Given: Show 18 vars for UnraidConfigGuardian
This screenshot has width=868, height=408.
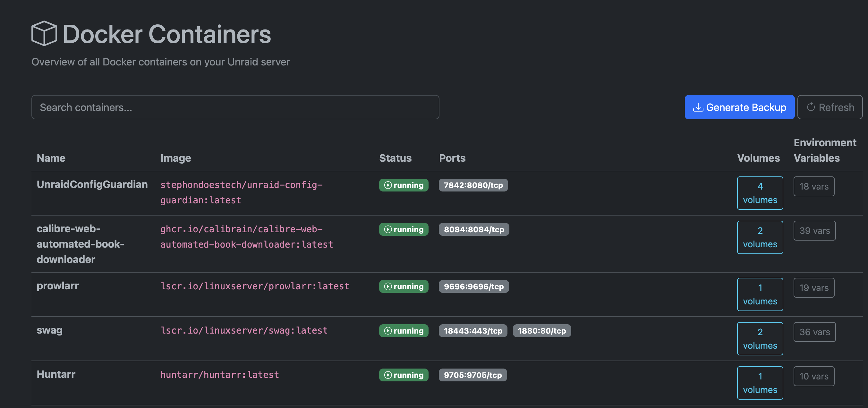Looking at the screenshot, I should click(x=814, y=186).
